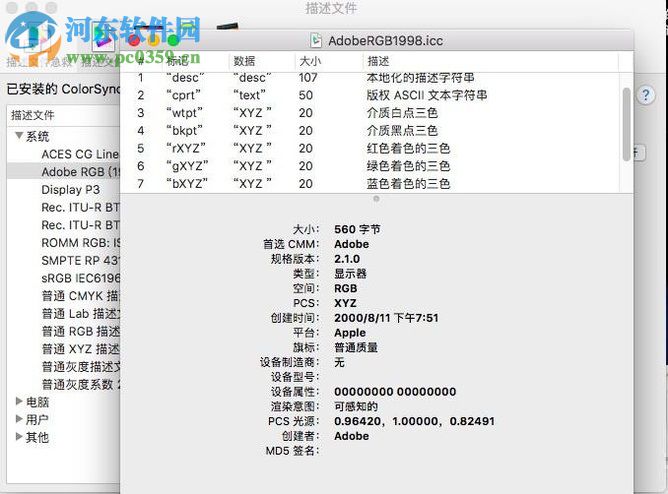Viewport: 668px width, 494px height.
Task: Click the AdobeRGB1998.icc document icon in title bar
Action: click(316, 40)
